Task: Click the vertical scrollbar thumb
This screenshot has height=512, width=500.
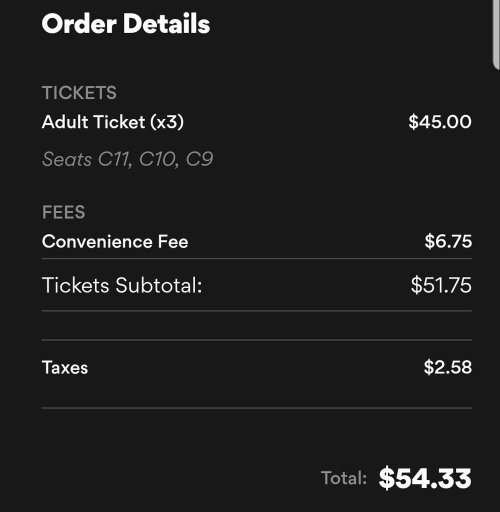Action: [x=496, y=33]
